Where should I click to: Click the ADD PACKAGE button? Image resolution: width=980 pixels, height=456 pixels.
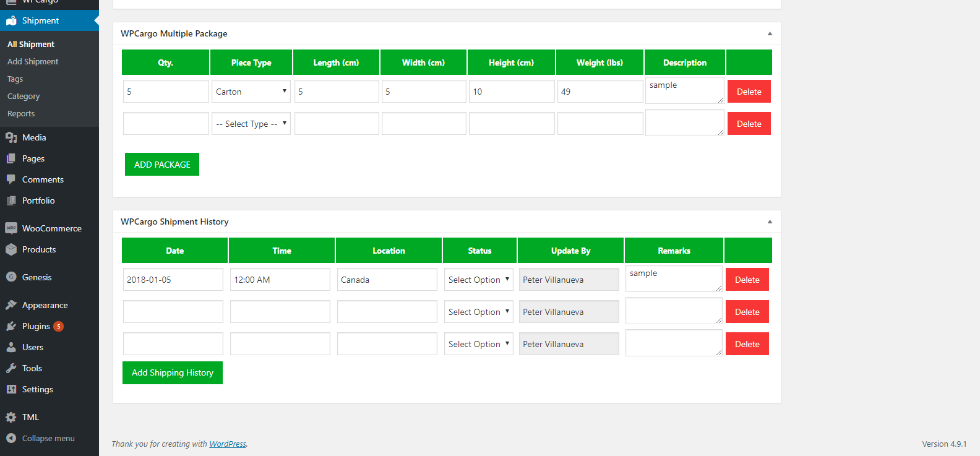[162, 165]
